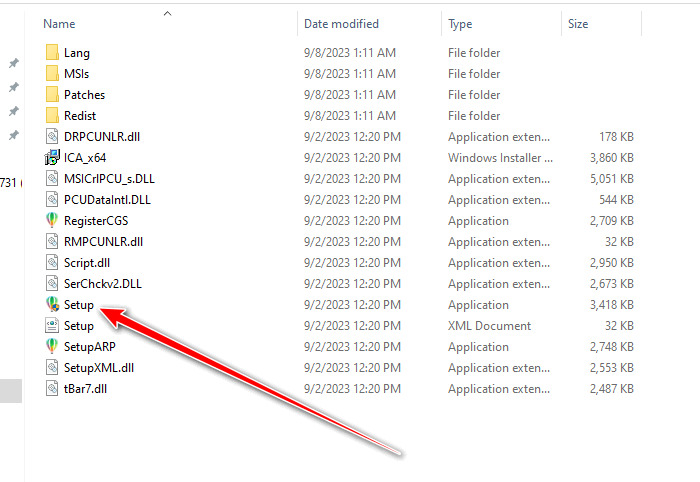Image resolution: width=700 pixels, height=482 pixels.
Task: Sort files by the Name column header
Action: [x=60, y=23]
